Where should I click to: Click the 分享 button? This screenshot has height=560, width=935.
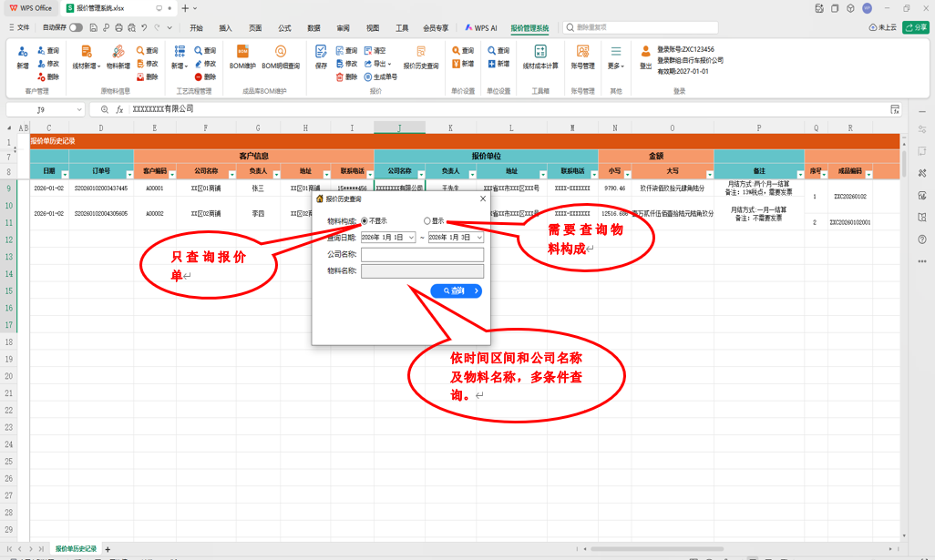click(916, 27)
